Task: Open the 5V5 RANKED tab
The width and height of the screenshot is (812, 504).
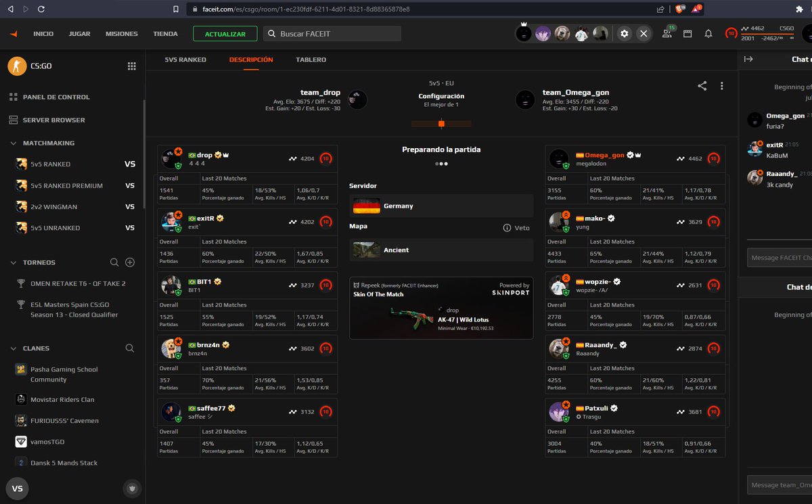Action: click(185, 60)
